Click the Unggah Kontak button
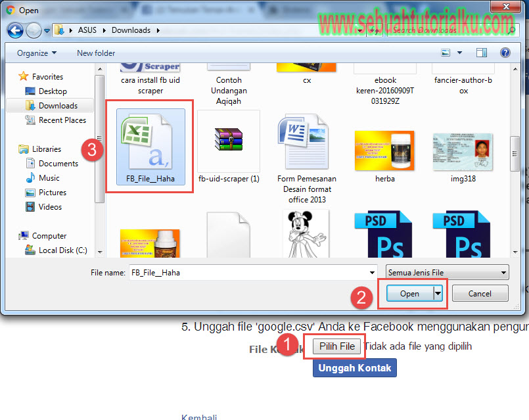Viewport: 529px width, 420px height. pos(355,367)
